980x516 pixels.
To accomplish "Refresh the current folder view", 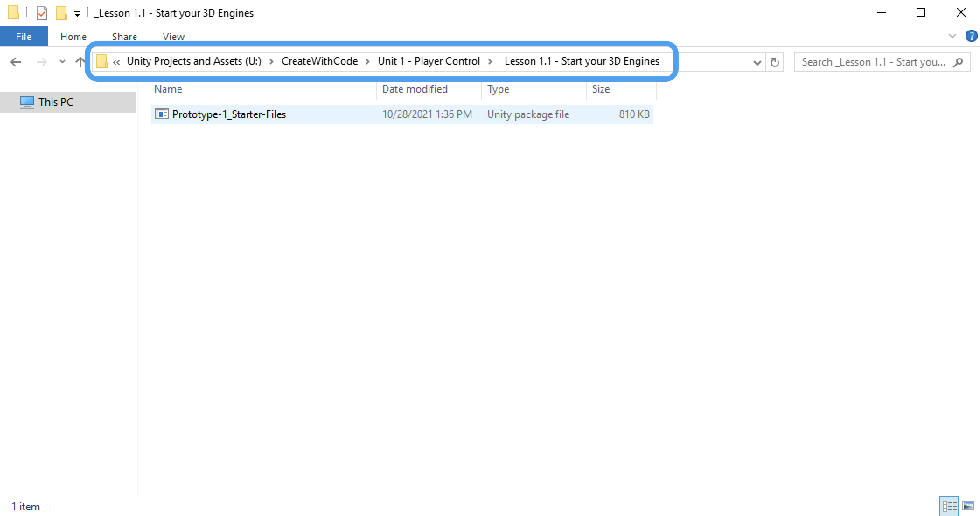I will (774, 62).
